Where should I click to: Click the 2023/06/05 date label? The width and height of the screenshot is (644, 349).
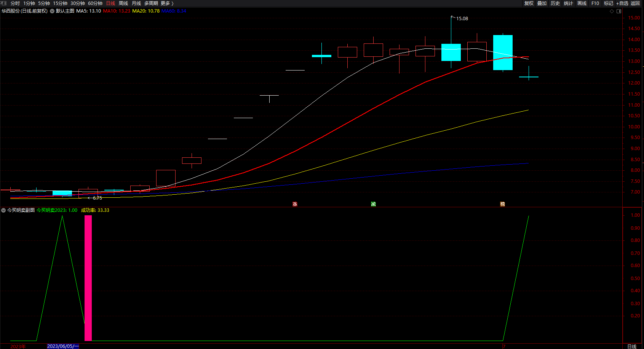[63, 346]
